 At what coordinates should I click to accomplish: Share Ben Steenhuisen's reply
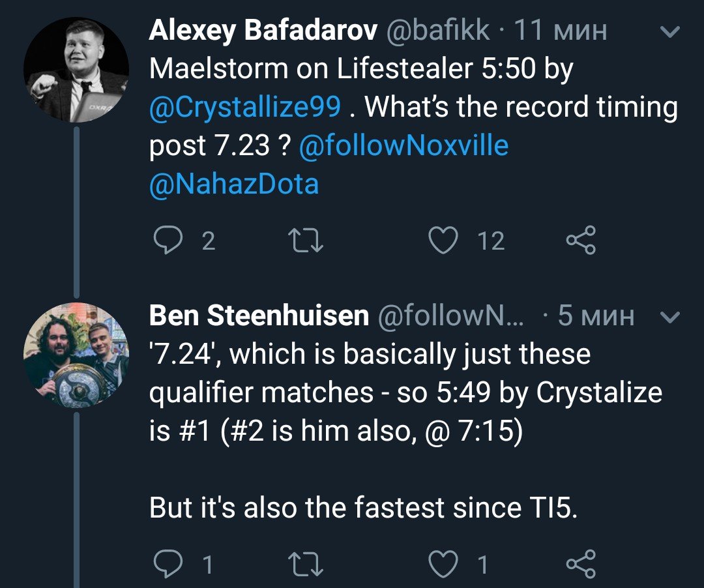click(580, 564)
